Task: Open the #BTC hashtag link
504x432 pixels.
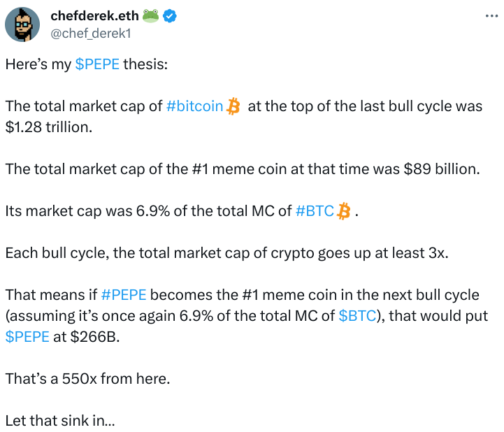Action: [x=315, y=210]
